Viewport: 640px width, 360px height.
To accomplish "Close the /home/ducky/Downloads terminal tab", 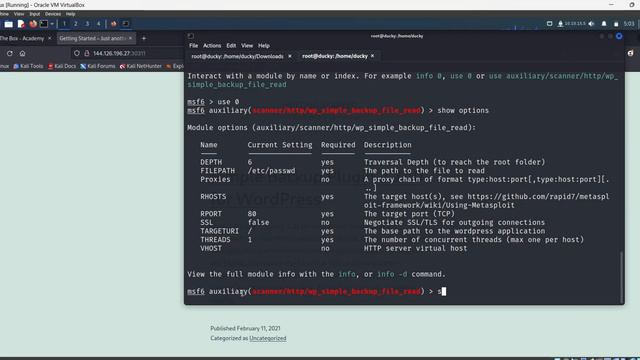I will pyautogui.click(x=290, y=56).
